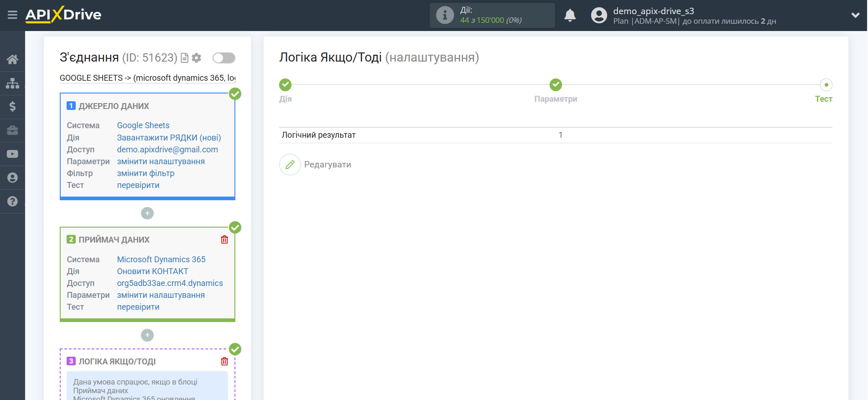Click the ДЖЕРЕЛО ДАНИХ block header
The height and width of the screenshot is (400, 868).
click(114, 106)
